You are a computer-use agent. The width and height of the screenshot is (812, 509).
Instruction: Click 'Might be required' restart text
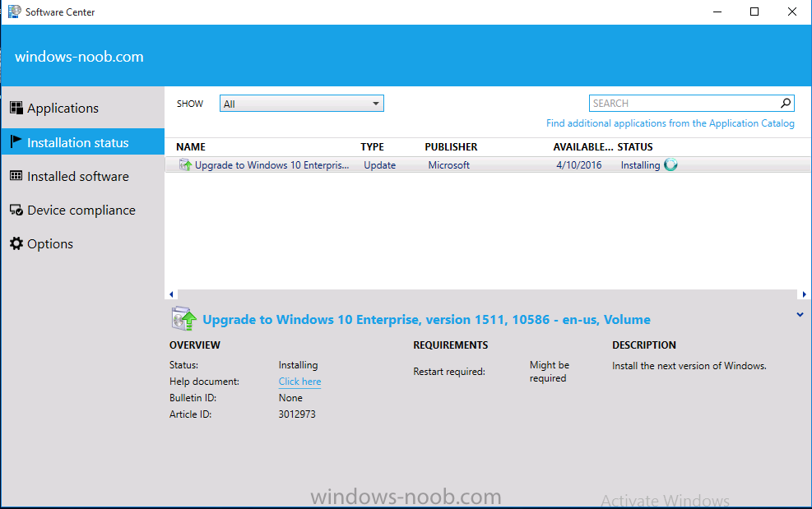click(550, 372)
